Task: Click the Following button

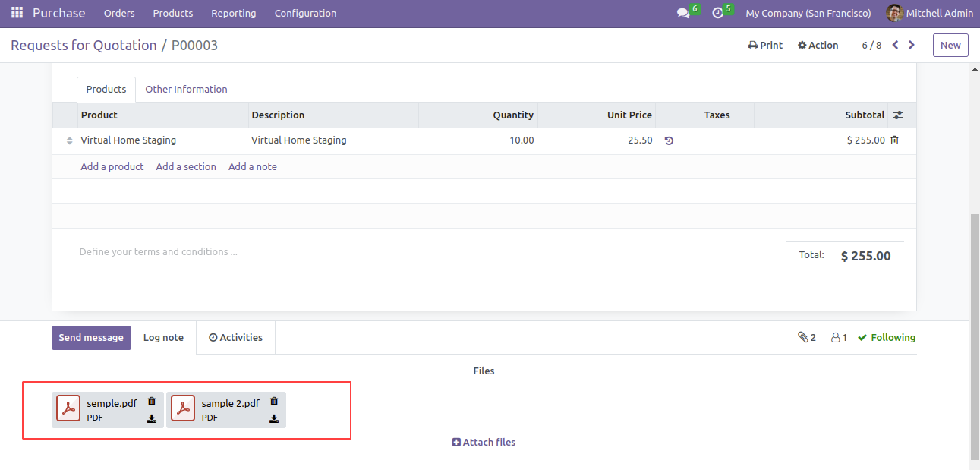Action: (x=887, y=337)
